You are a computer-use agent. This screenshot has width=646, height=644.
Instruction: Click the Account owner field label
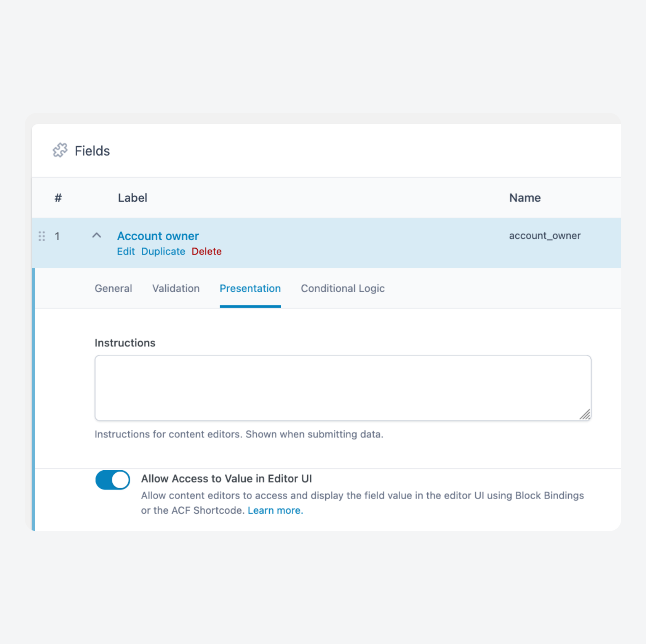[158, 236]
